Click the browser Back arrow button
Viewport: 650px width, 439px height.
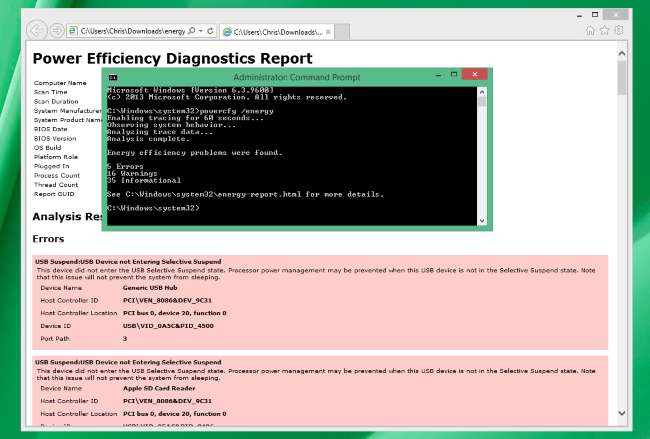(36, 31)
